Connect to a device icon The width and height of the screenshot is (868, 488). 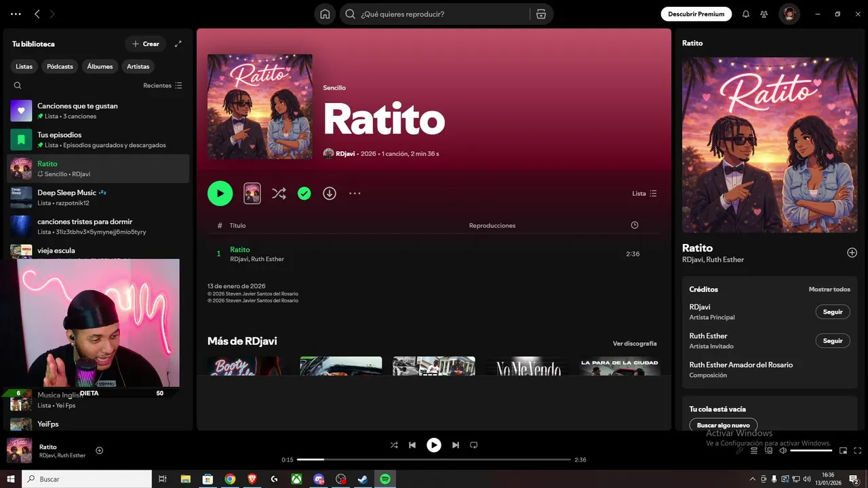click(x=768, y=450)
